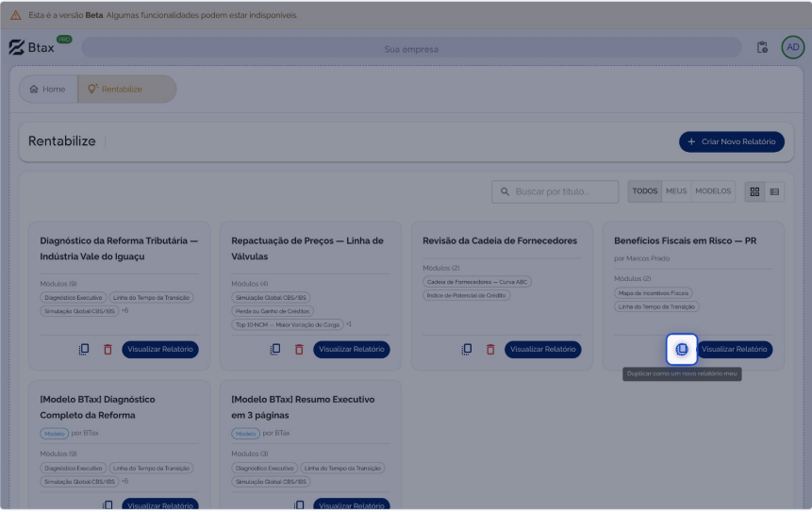Duplicate the Benefícios Fiscais em Risco report
The height and width of the screenshot is (512, 812).
(682, 350)
